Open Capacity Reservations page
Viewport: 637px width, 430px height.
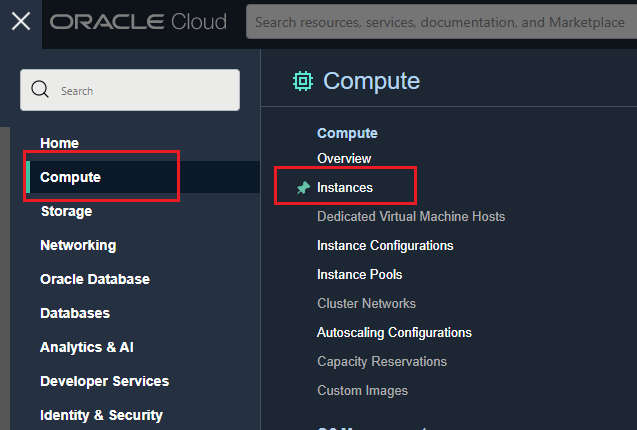coord(382,362)
